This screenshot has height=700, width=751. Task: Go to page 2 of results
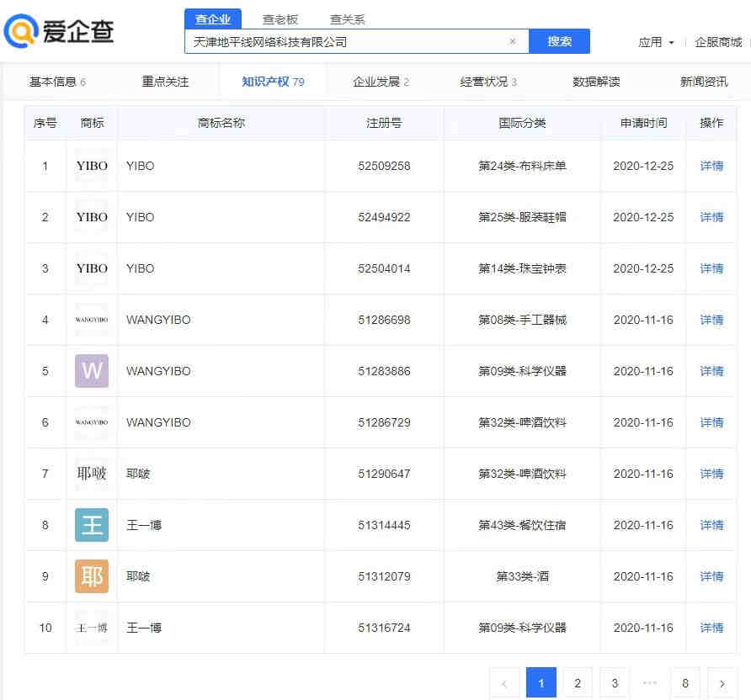[578, 683]
